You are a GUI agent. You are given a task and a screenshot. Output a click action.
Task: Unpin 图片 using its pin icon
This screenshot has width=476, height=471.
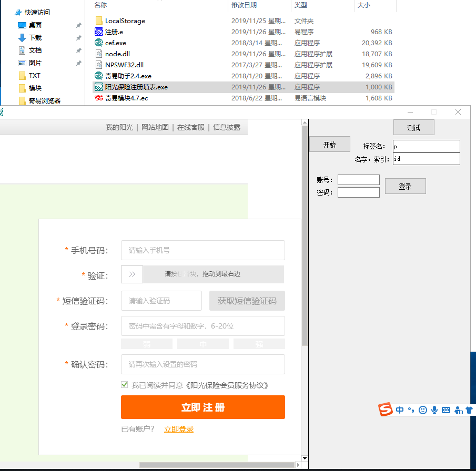(x=78, y=63)
